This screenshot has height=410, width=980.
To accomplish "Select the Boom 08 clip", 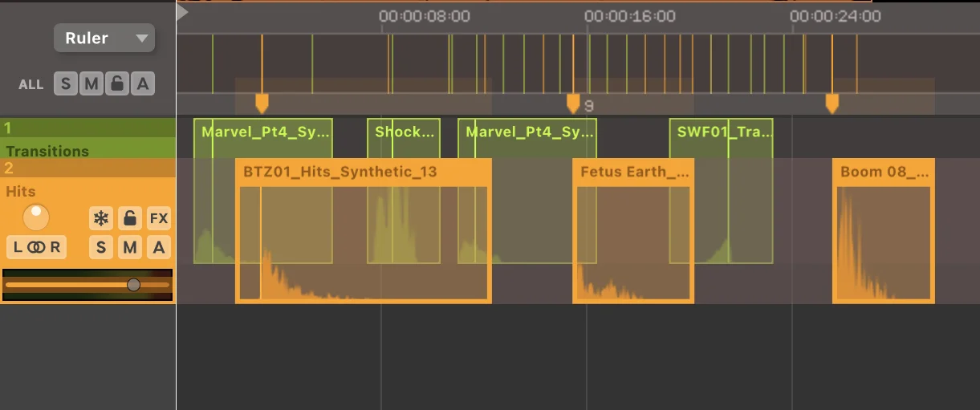I will [x=884, y=231].
